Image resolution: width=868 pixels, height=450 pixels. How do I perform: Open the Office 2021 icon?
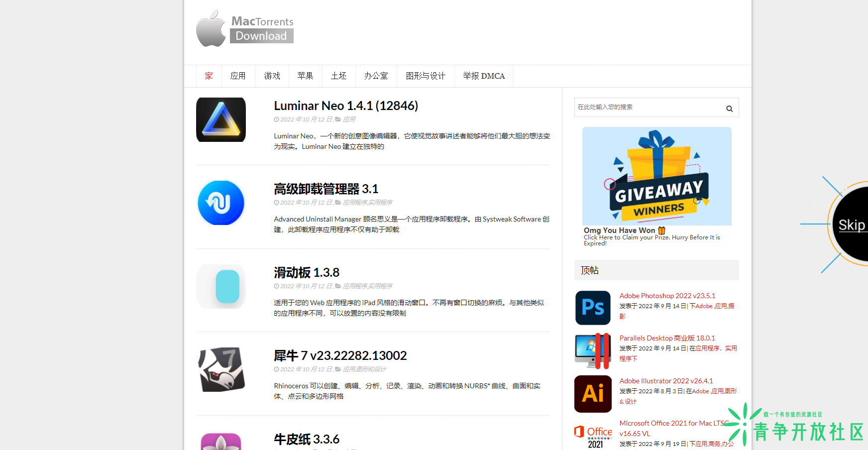593,437
